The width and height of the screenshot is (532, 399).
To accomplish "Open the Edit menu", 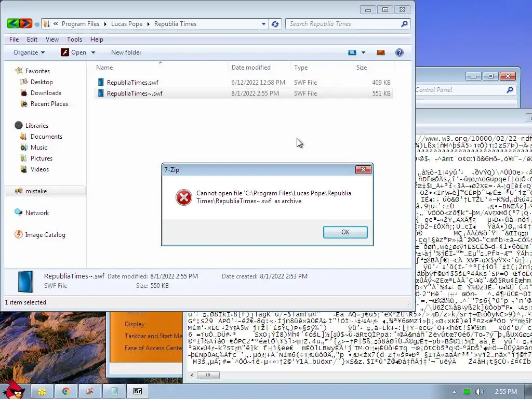I will [32, 39].
